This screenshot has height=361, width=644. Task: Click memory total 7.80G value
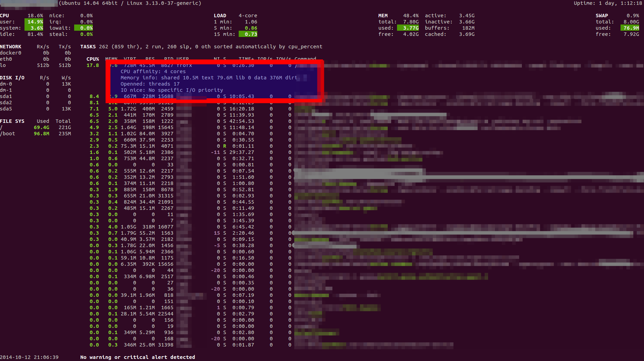(411, 22)
